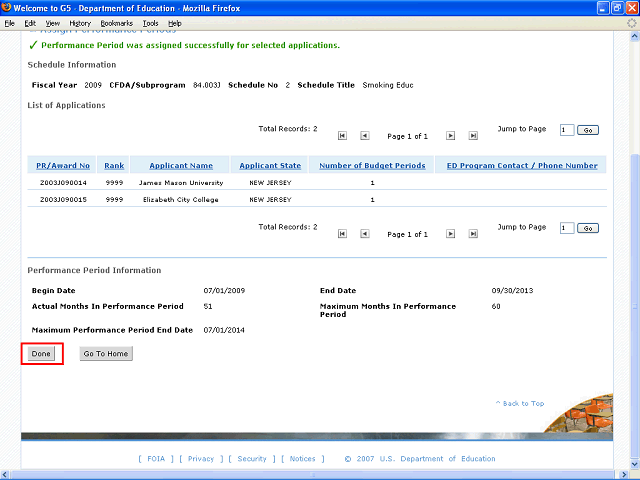Click the bottom Go button
640x480 pixels.
pyautogui.click(x=588, y=228)
